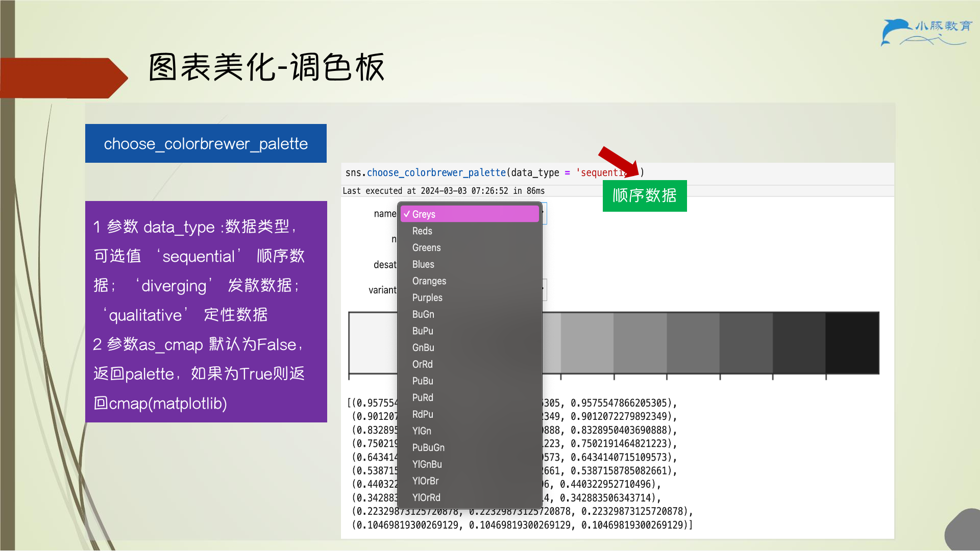Click the last output row 0.10469819300269129
This screenshot has height=551, width=980.
(522, 525)
